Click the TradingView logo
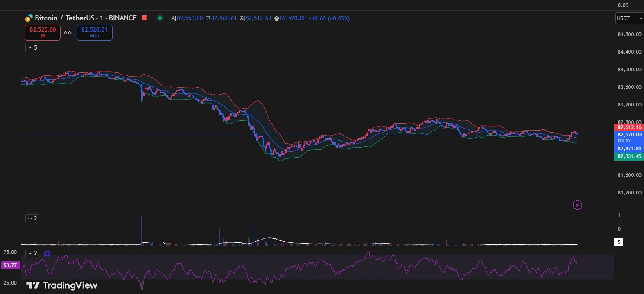The image size is (644, 294). coord(62,285)
